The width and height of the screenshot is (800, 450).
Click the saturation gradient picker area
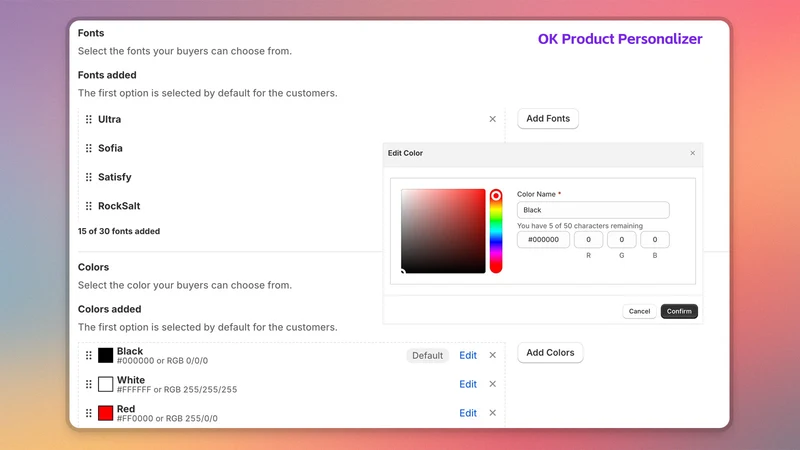pyautogui.click(x=443, y=231)
